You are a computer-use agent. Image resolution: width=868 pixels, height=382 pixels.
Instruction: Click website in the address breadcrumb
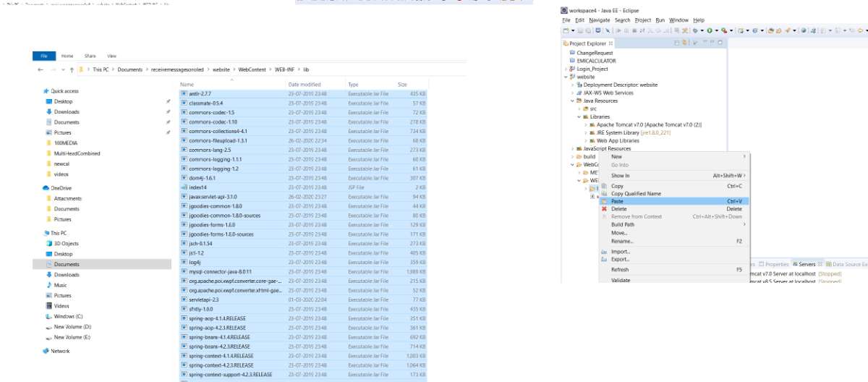pos(221,69)
